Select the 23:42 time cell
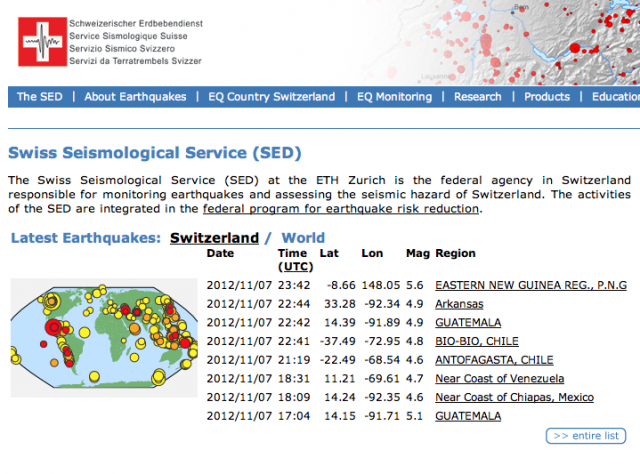The width and height of the screenshot is (640, 474). pyautogui.click(x=294, y=285)
